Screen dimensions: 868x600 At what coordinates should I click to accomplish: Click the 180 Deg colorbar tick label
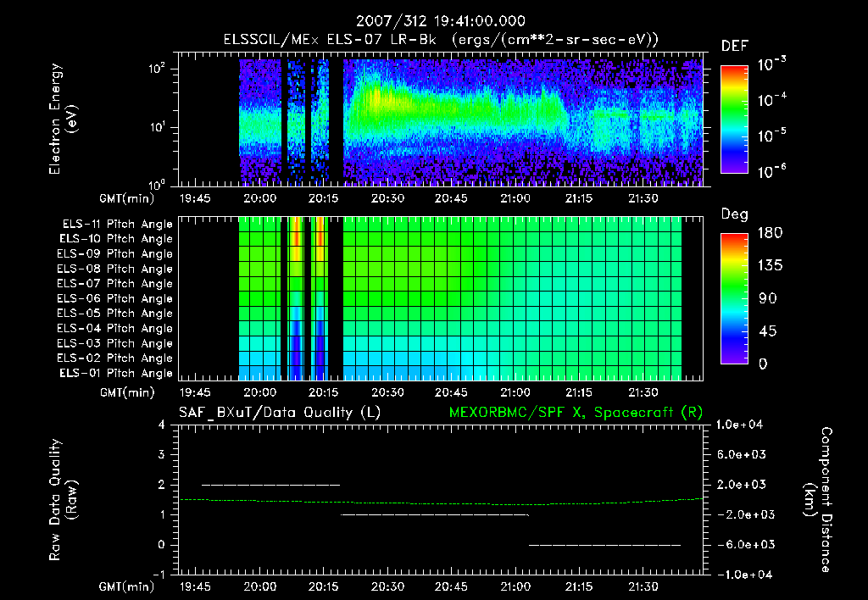770,233
